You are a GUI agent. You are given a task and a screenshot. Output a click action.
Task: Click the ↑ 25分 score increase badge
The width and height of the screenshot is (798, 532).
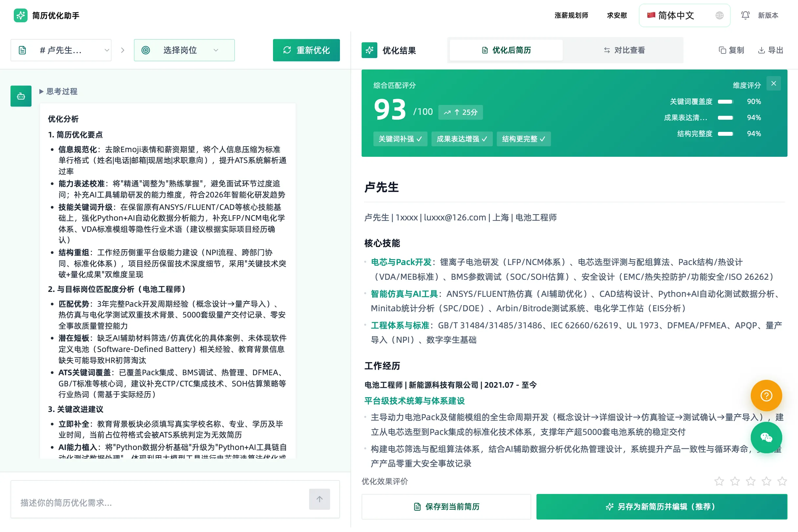coord(460,112)
